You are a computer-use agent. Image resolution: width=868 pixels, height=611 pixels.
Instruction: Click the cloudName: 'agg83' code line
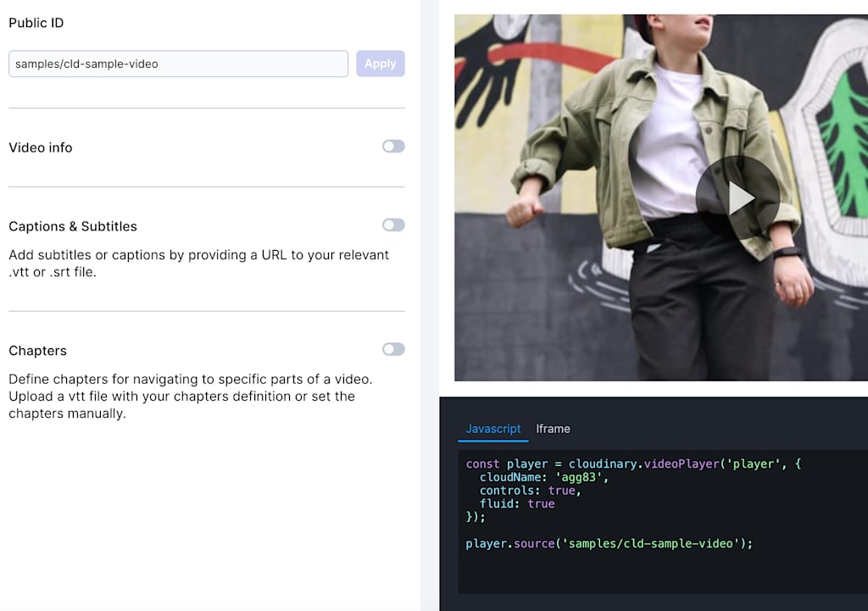(x=544, y=477)
